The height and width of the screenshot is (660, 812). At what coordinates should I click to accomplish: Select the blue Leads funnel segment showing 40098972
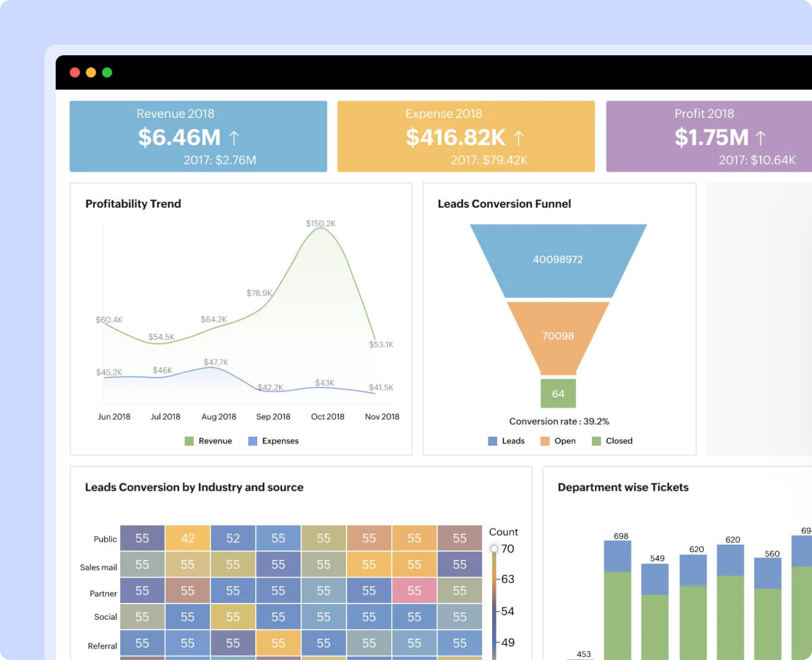click(x=558, y=259)
